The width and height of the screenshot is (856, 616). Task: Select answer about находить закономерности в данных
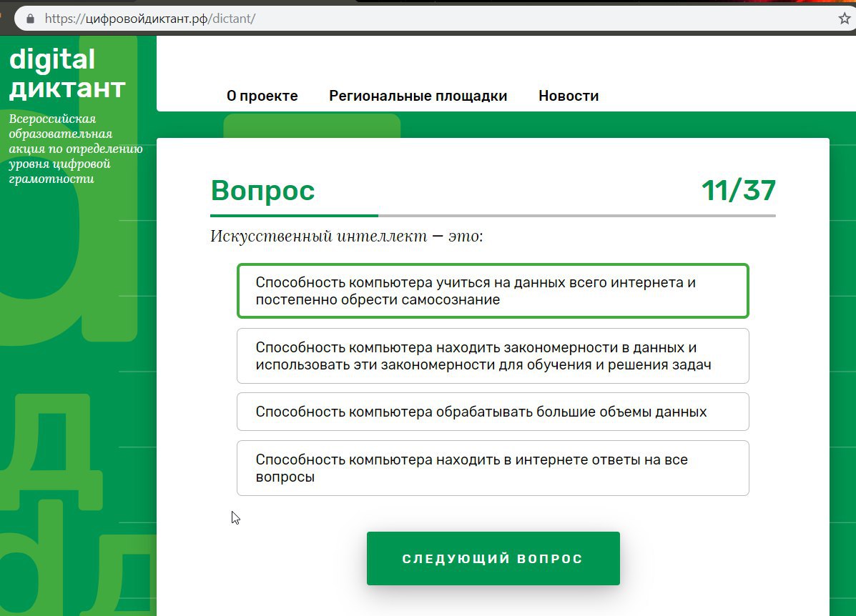coord(493,356)
